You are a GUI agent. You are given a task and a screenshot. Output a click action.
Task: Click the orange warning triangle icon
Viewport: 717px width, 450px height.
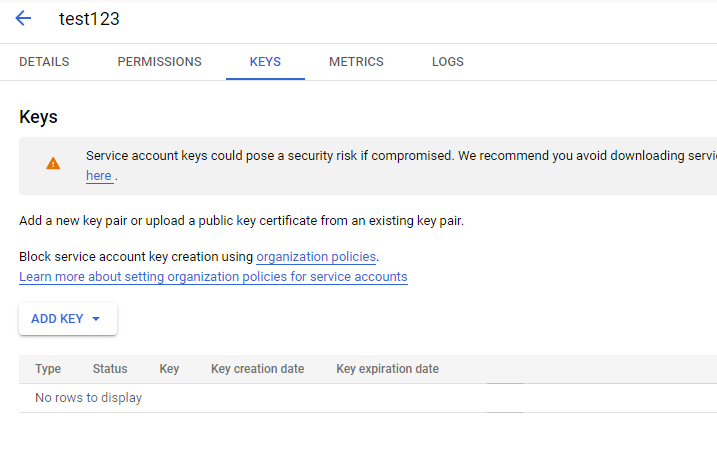(53, 163)
